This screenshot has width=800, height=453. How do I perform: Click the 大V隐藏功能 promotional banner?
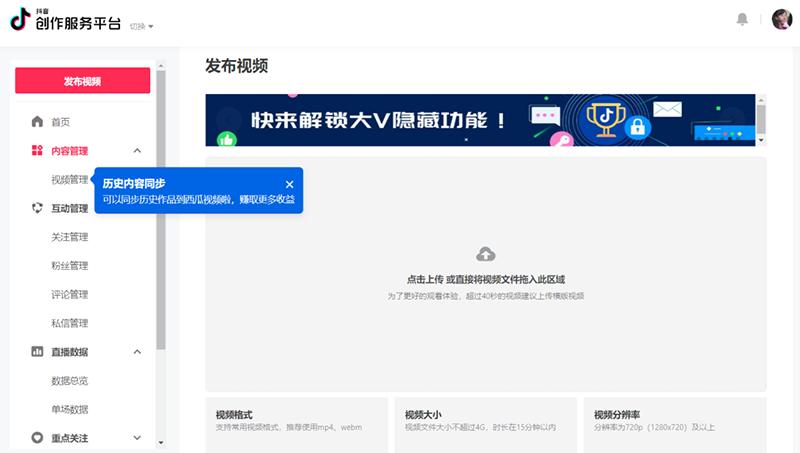tap(480, 120)
